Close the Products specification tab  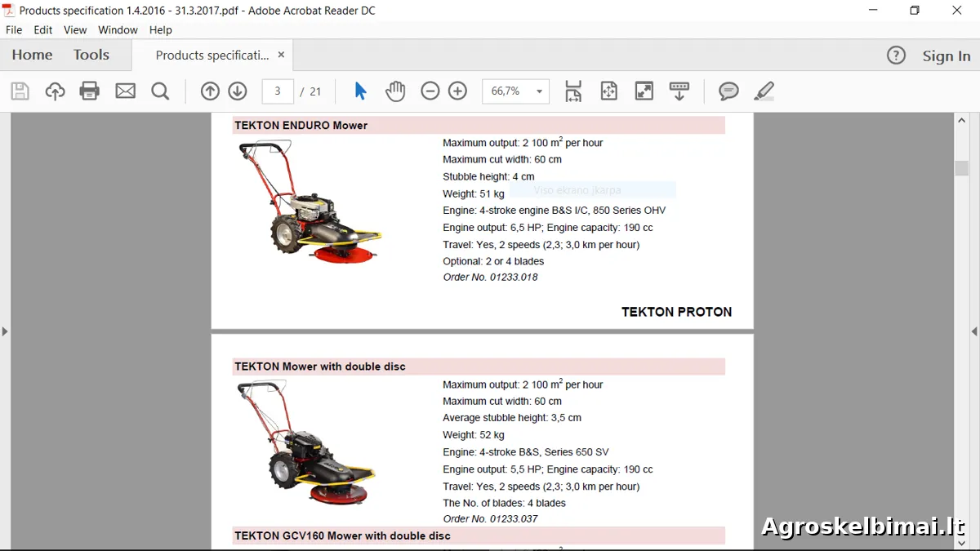pos(281,55)
